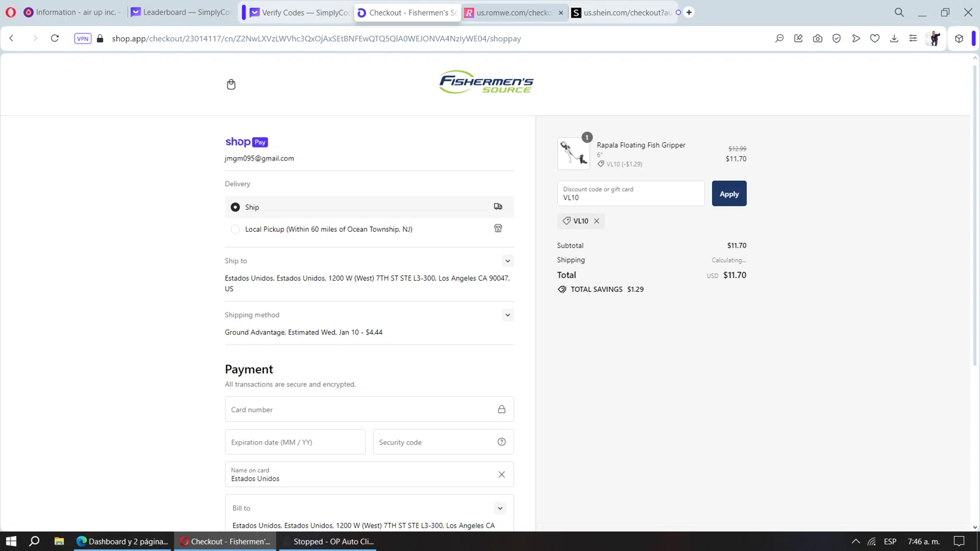This screenshot has height=551, width=980.
Task: Click the Discount code or gift card field
Action: pos(631,194)
